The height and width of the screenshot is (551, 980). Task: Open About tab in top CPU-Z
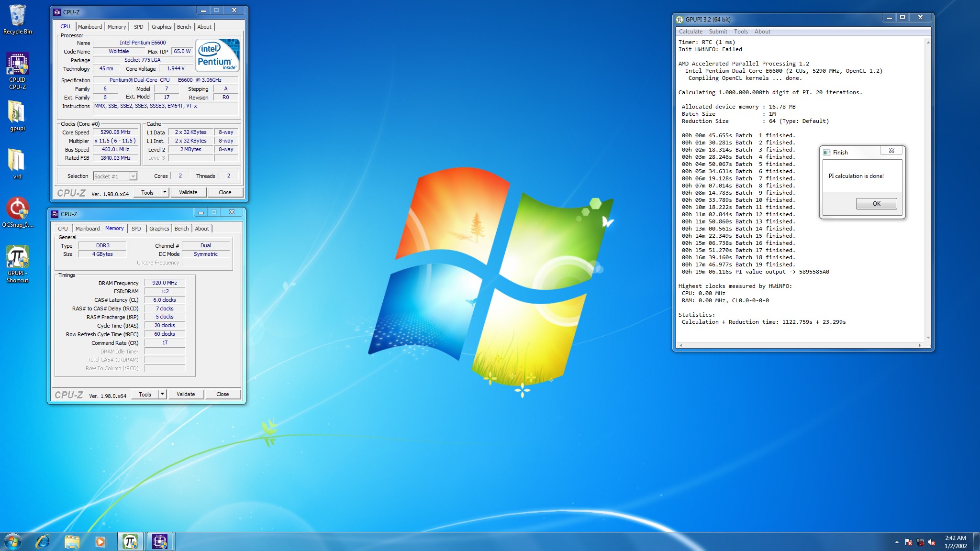click(204, 27)
